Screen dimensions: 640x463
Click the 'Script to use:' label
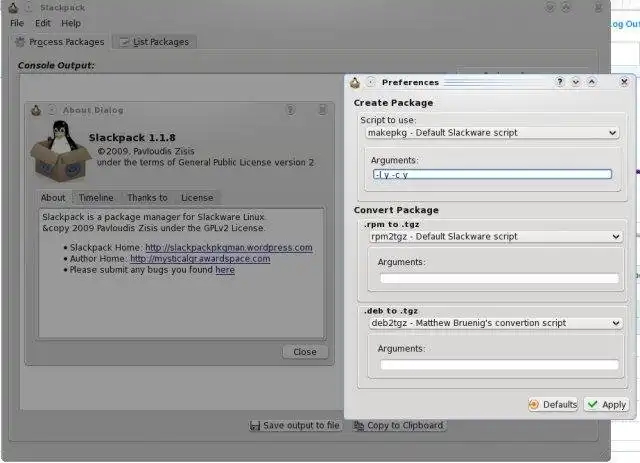point(388,120)
